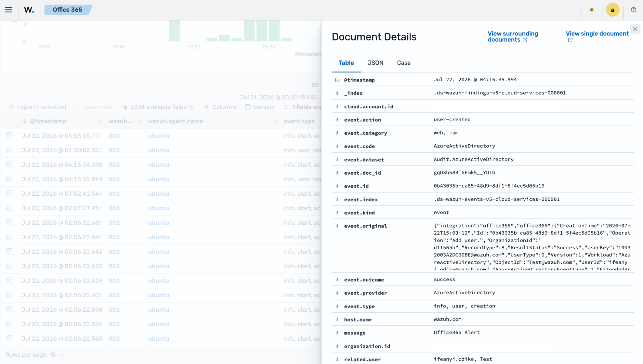Click the Reset view button
643x364 pixels.
click(94, 107)
